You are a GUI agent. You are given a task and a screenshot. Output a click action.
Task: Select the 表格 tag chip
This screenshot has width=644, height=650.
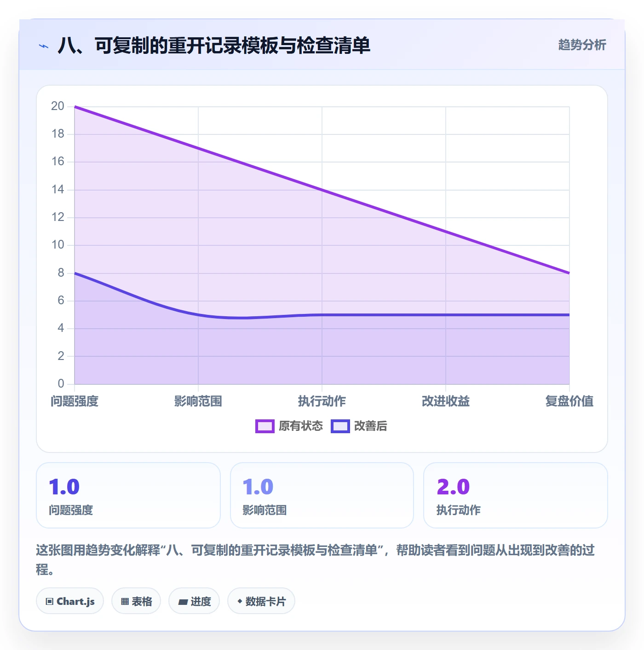[x=136, y=601]
